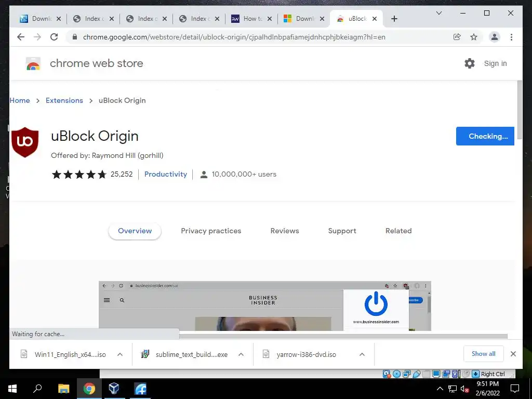Expand sublime_text_build exe download options
This screenshot has height=399, width=532.
241,354
